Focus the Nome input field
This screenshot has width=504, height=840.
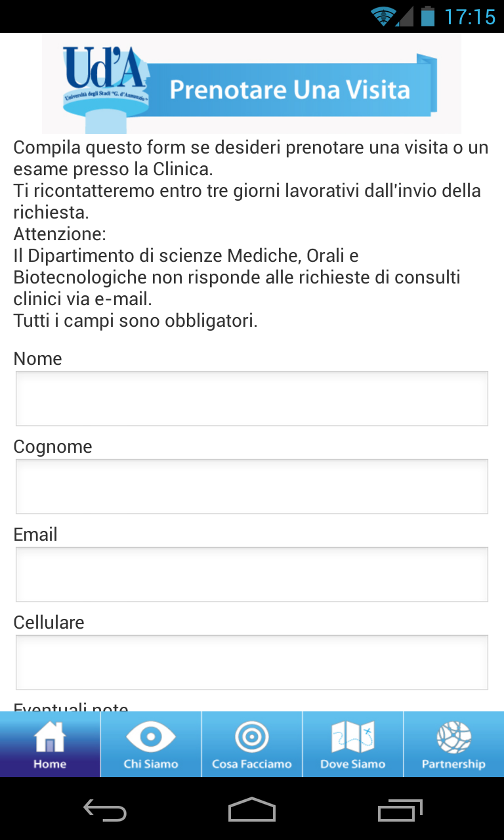(252, 398)
